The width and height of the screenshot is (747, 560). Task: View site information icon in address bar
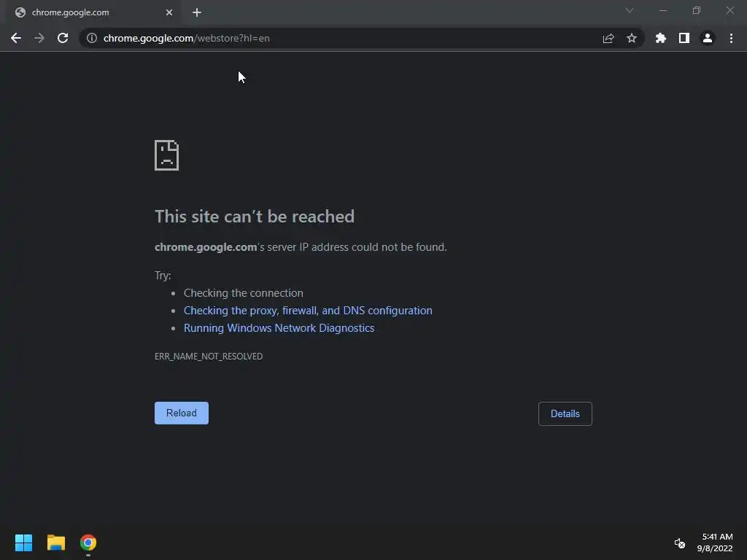coord(92,38)
